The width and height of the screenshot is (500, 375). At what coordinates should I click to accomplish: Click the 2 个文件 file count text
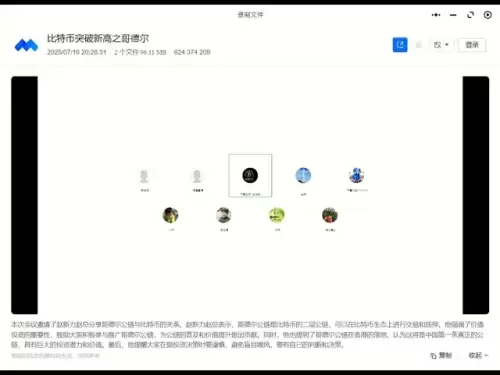click(126, 52)
